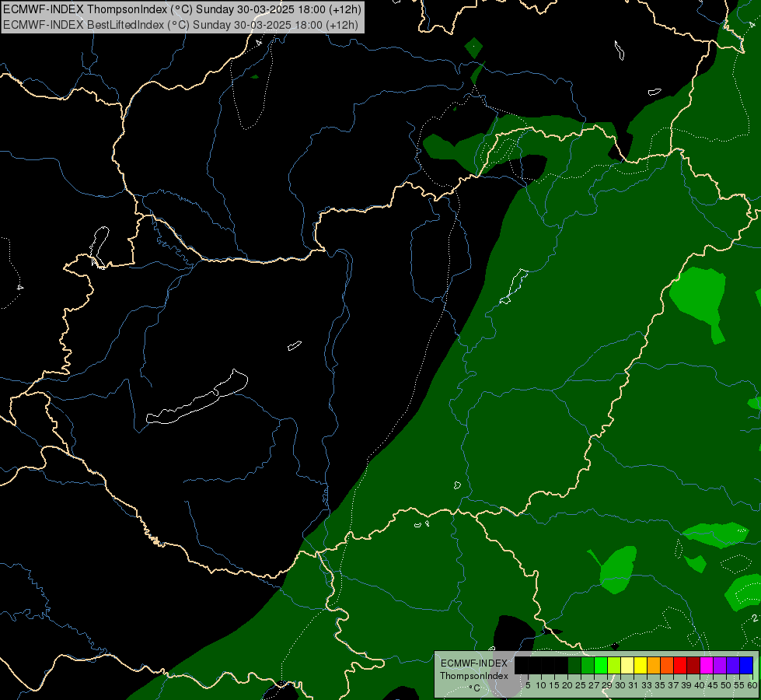Viewport: 761px width, 700px height.
Task: Click the BestLiftedIndex title line at top
Action: 180,24
